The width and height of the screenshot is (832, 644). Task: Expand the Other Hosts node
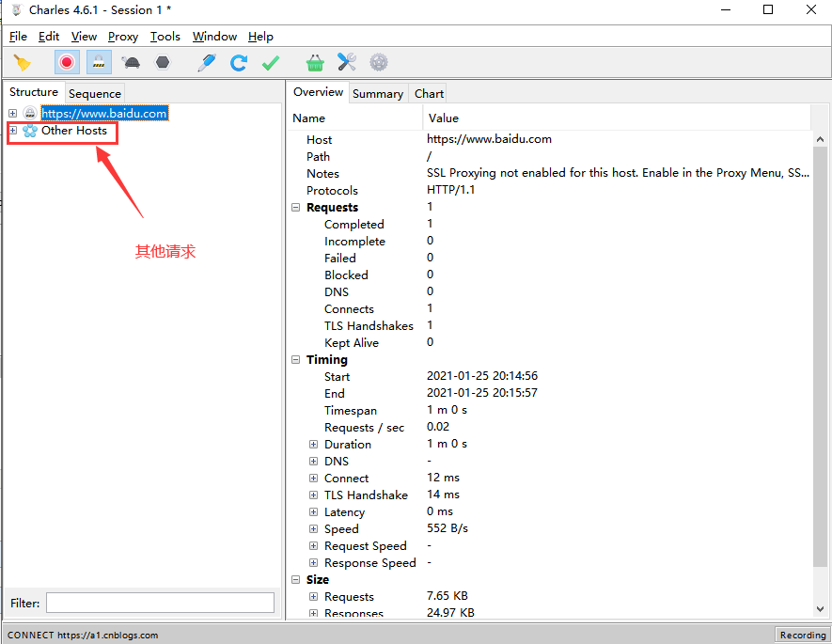pos(13,130)
